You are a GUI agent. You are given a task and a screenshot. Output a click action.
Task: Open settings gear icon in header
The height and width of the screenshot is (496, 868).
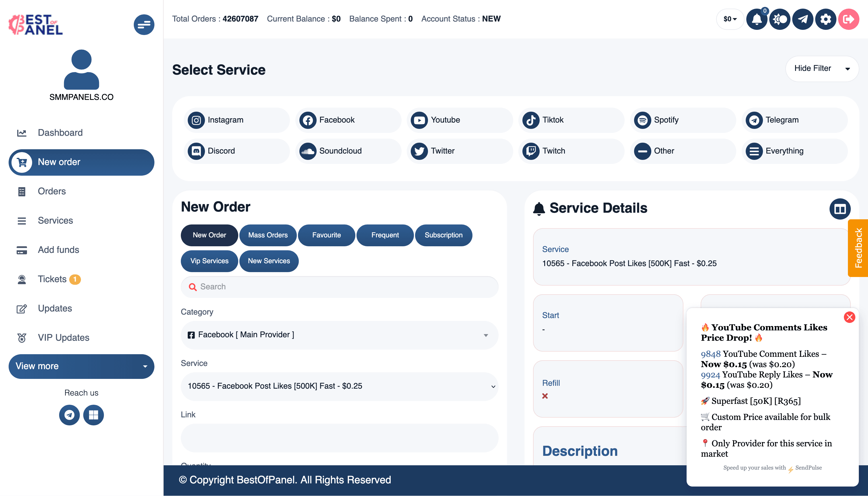coord(826,19)
